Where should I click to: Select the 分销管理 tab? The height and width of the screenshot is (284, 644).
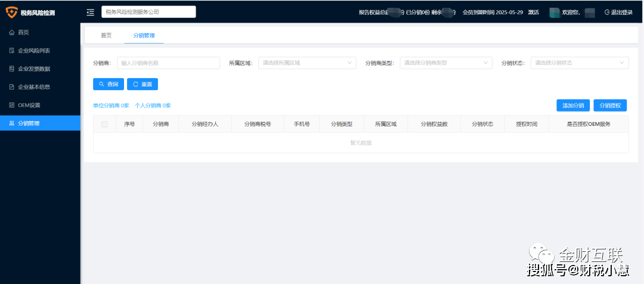(x=144, y=35)
